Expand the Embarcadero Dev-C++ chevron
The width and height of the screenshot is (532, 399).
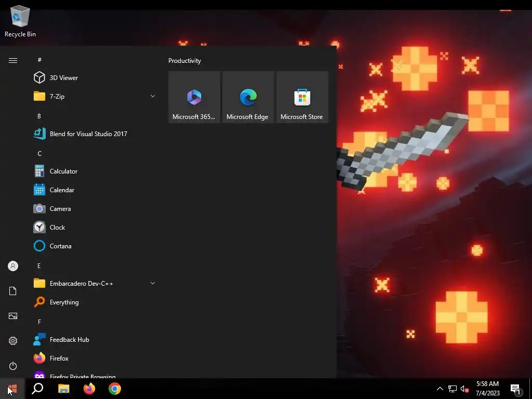tap(153, 283)
